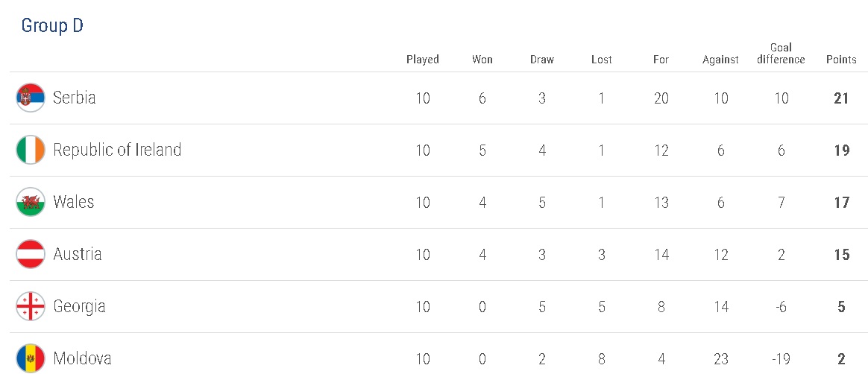868x374 pixels.
Task: Open the Moldova team name
Action: (x=82, y=358)
